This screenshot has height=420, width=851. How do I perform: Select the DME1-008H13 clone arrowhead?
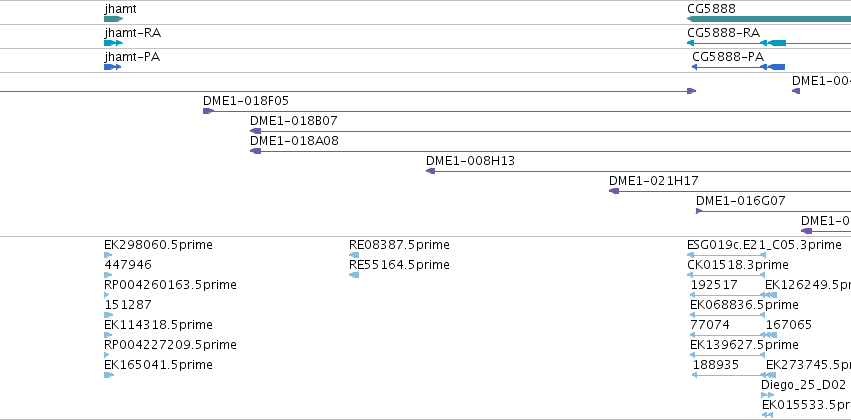pos(430,171)
